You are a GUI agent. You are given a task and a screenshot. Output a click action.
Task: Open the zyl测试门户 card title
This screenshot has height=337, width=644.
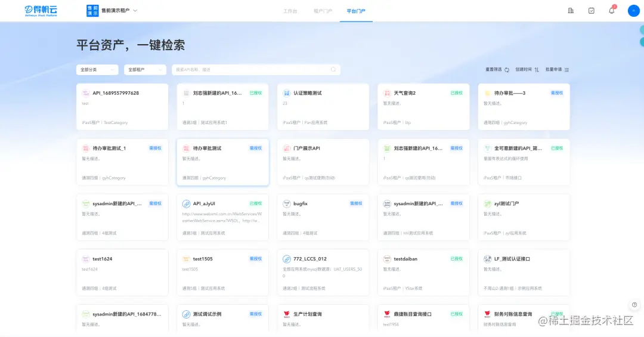506,204
